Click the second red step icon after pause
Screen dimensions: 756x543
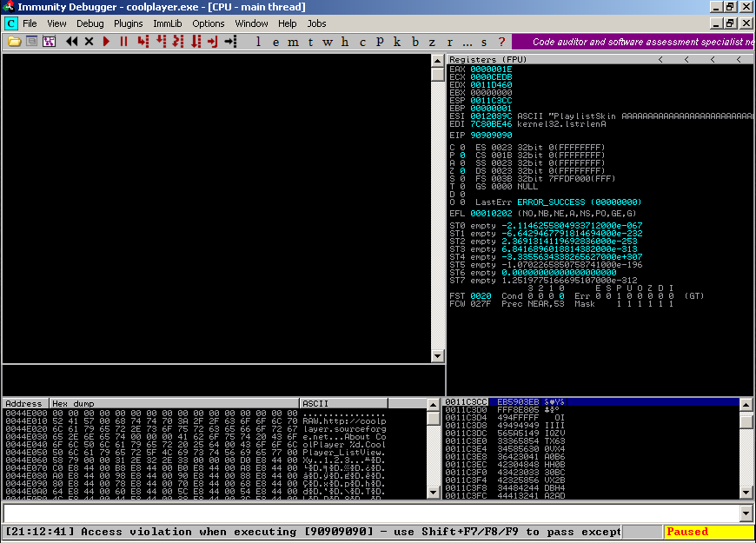(161, 42)
